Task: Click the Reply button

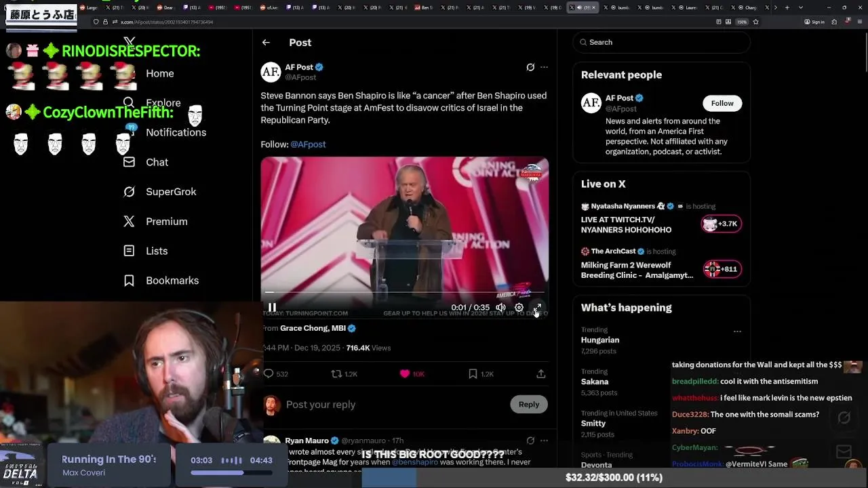Action: pyautogui.click(x=529, y=405)
